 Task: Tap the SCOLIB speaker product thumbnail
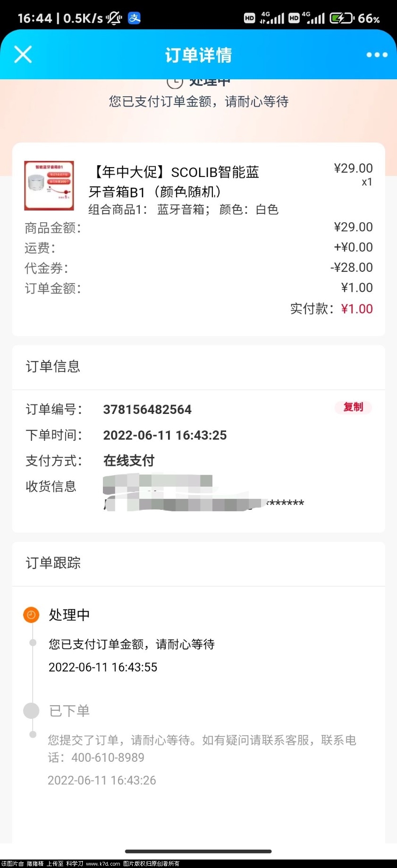[49, 185]
